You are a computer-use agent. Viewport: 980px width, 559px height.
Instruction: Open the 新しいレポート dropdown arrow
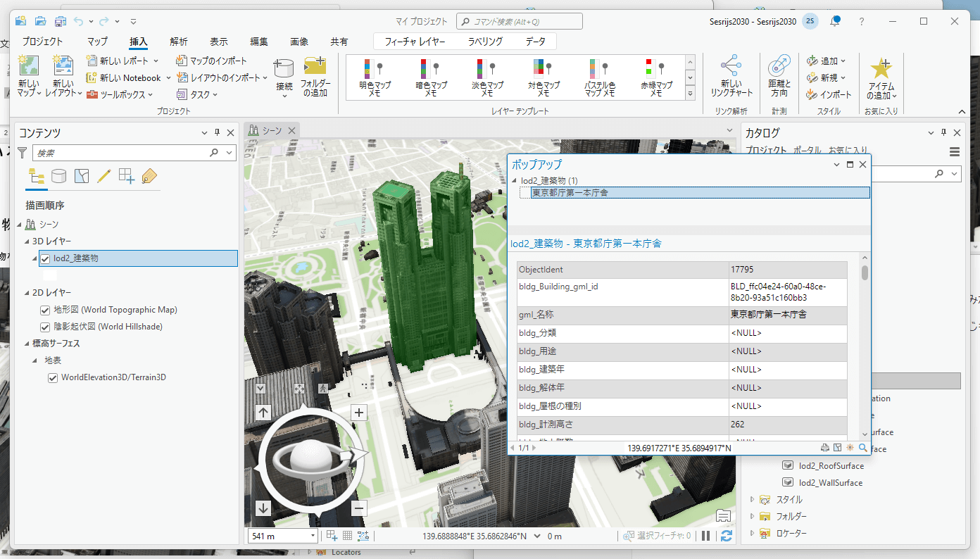pos(156,61)
